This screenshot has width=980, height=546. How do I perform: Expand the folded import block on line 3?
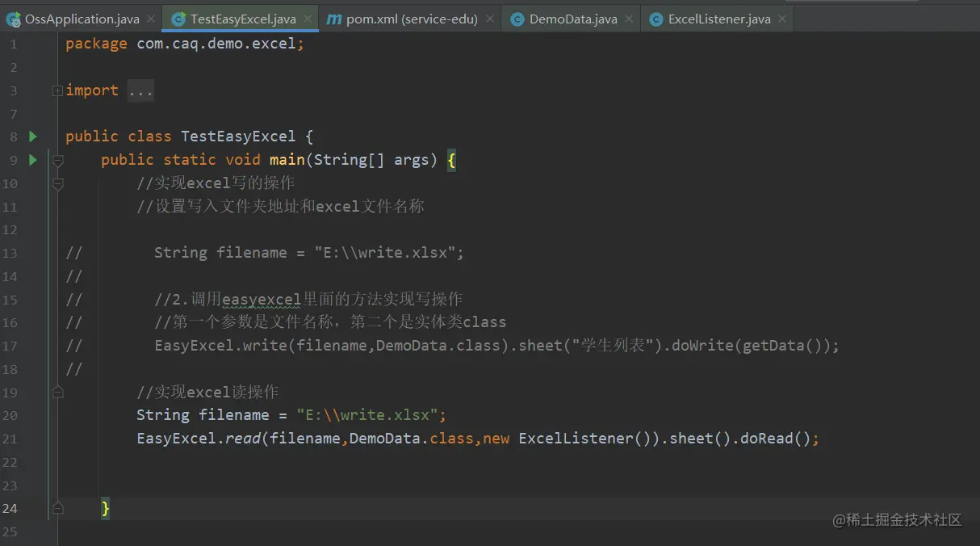[57, 90]
